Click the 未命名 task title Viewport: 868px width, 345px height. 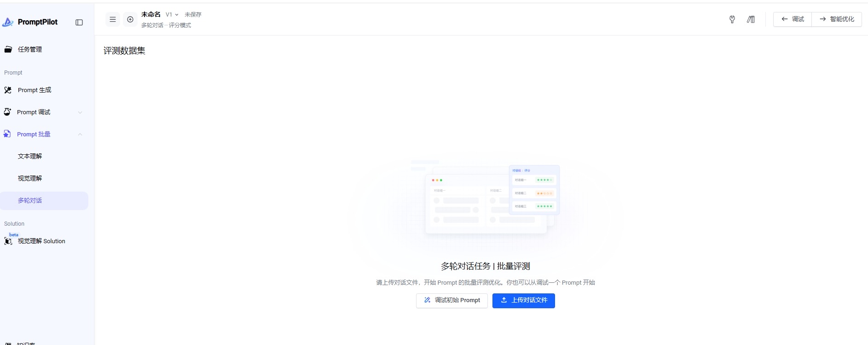151,14
